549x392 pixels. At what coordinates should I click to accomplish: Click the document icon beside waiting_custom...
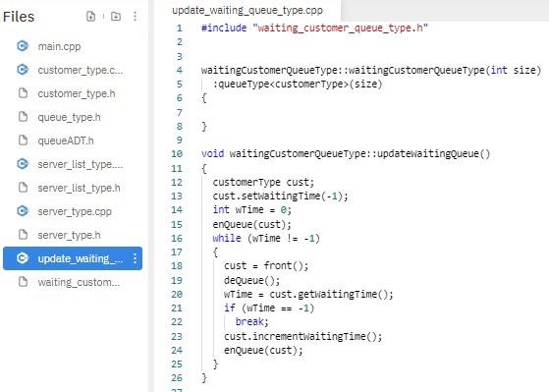click(23, 282)
